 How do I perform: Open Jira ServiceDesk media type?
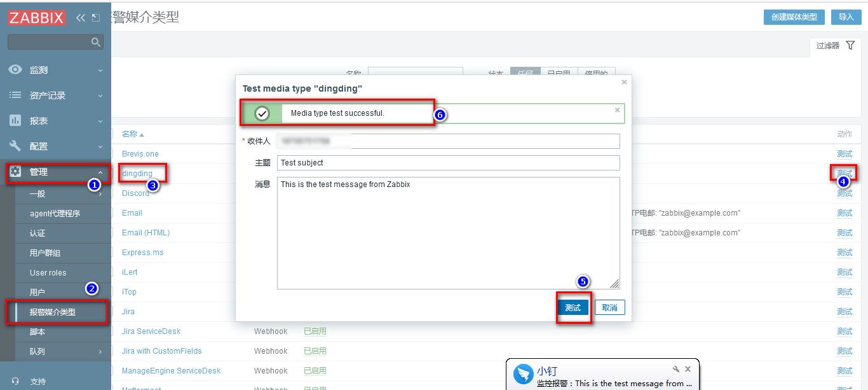[x=151, y=331]
